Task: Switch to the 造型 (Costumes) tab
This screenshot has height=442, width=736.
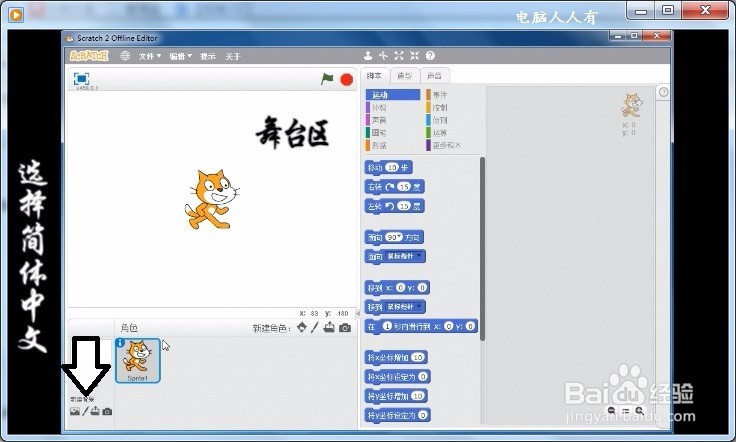Action: pos(404,76)
